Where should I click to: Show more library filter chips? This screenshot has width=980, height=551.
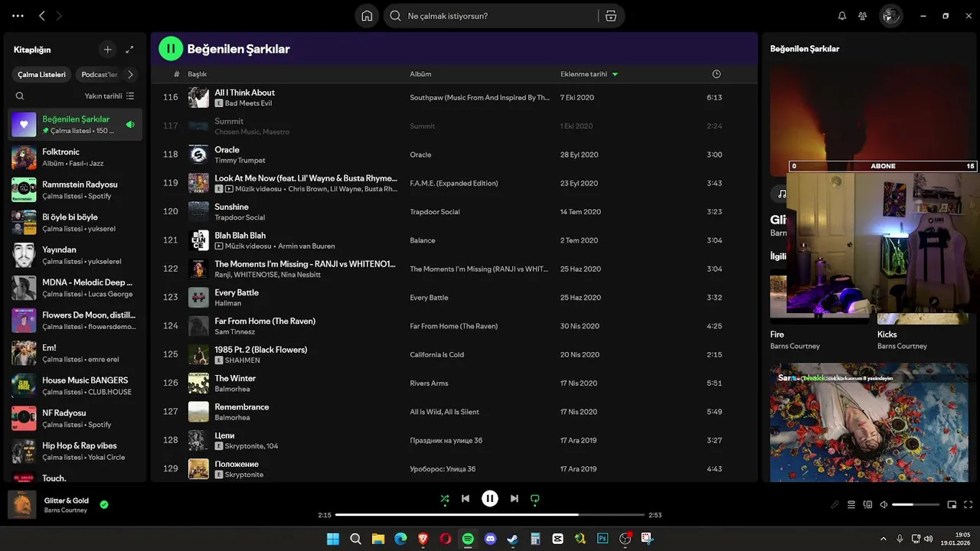click(130, 74)
